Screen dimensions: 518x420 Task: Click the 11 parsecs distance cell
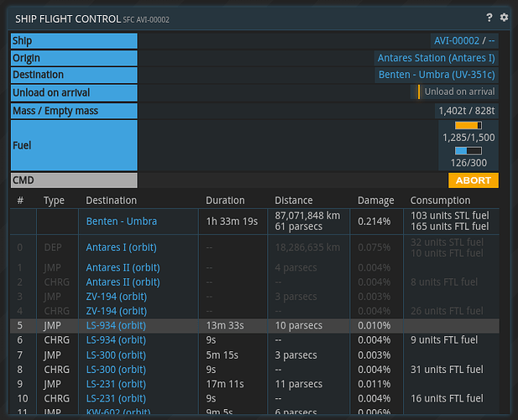click(299, 384)
